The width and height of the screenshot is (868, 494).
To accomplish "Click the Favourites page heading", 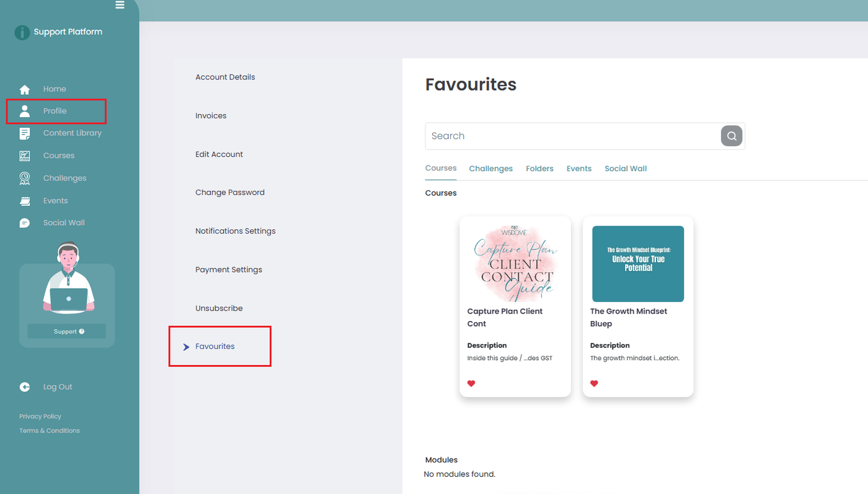I will 471,84.
